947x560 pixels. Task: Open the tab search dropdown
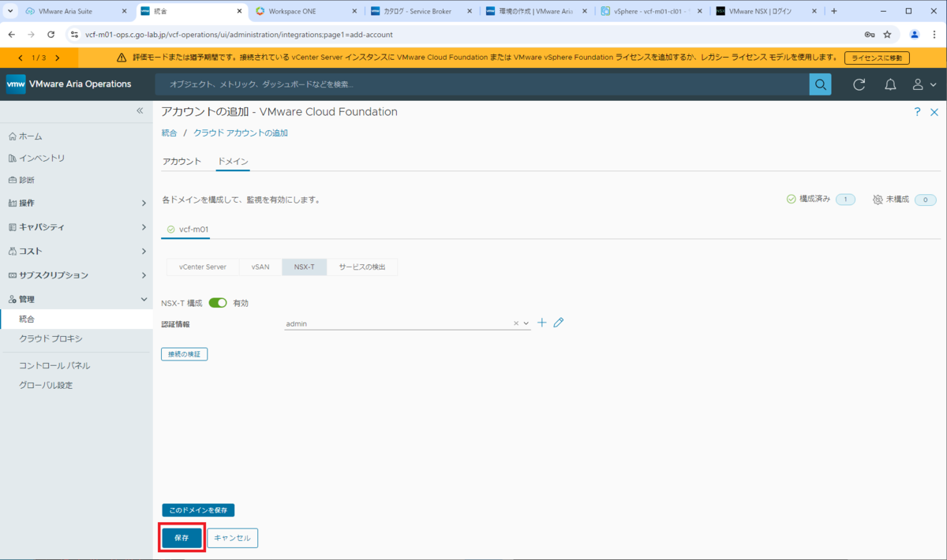pyautogui.click(x=11, y=11)
